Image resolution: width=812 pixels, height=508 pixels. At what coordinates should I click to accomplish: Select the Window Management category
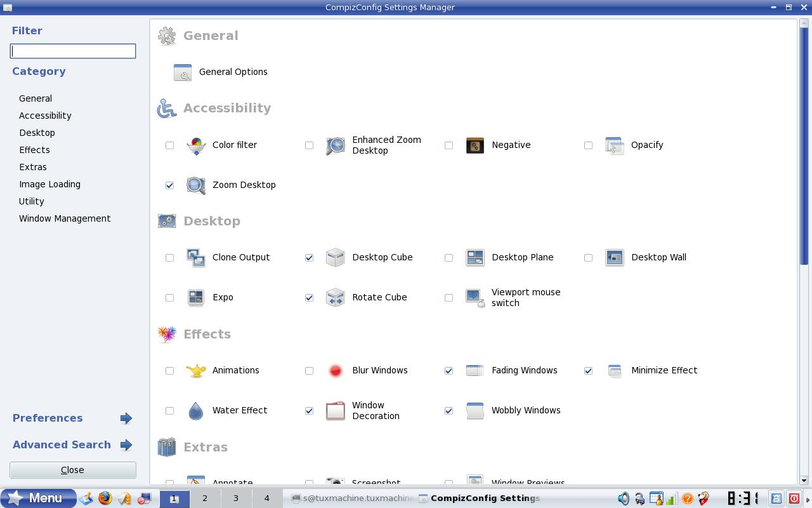click(x=65, y=218)
